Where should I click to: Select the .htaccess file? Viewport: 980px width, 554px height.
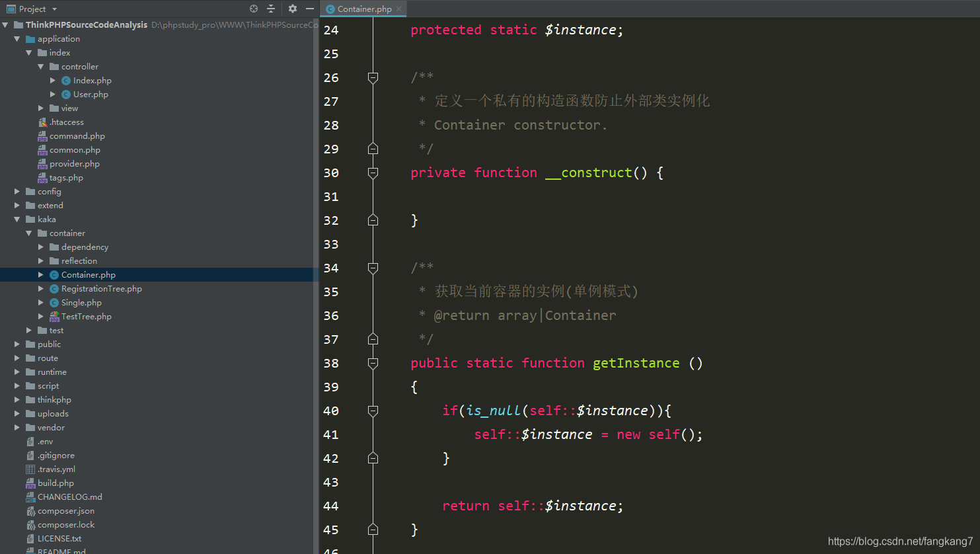tap(67, 122)
